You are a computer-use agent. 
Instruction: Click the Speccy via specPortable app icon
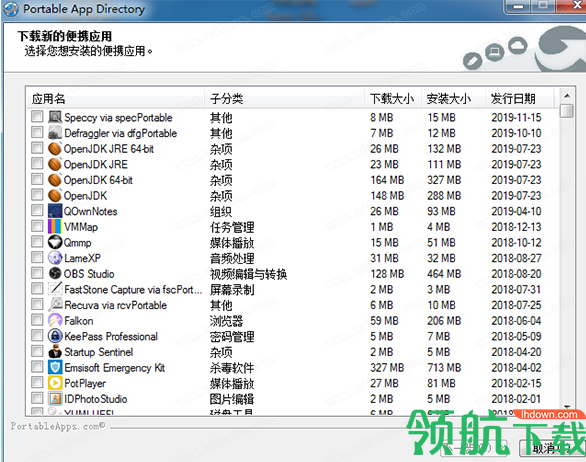tap(55, 117)
